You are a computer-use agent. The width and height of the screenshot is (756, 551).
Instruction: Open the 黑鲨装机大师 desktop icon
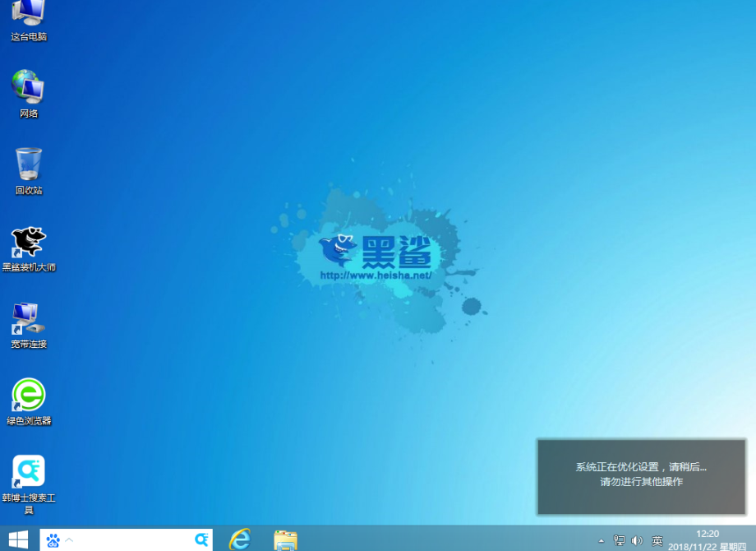(28, 245)
